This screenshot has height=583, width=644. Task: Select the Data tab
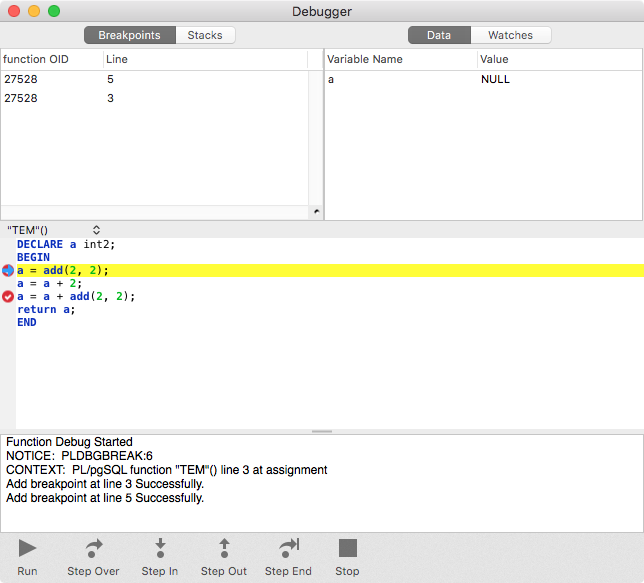tap(439, 35)
